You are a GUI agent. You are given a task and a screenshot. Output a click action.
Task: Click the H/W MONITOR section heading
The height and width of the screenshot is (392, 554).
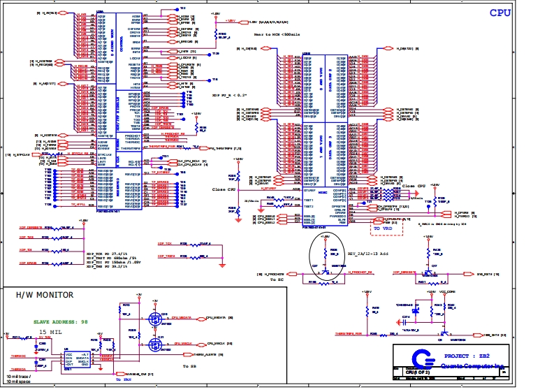pyautogui.click(x=44, y=296)
